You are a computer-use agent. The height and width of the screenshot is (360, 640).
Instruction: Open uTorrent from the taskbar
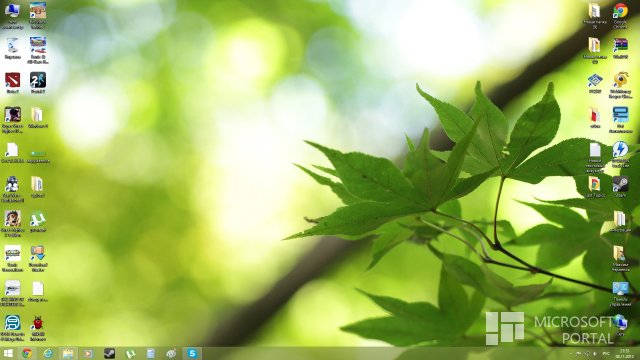pyautogui.click(x=130, y=353)
